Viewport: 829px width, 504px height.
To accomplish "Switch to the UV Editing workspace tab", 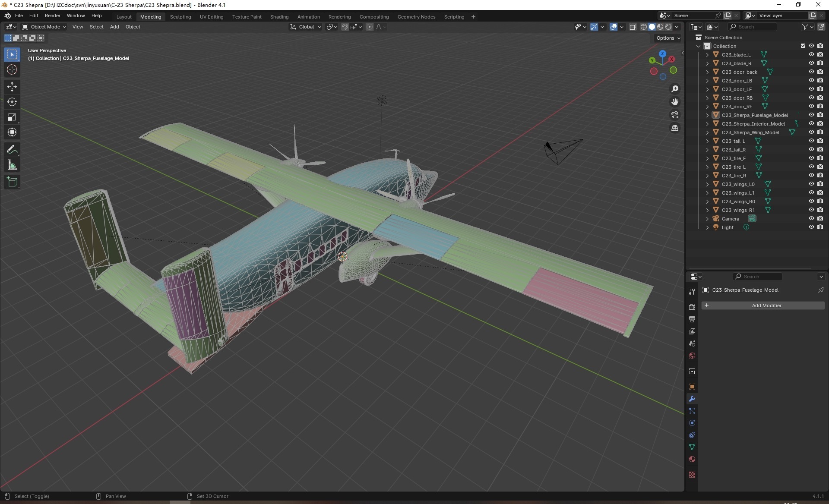I will (x=211, y=17).
